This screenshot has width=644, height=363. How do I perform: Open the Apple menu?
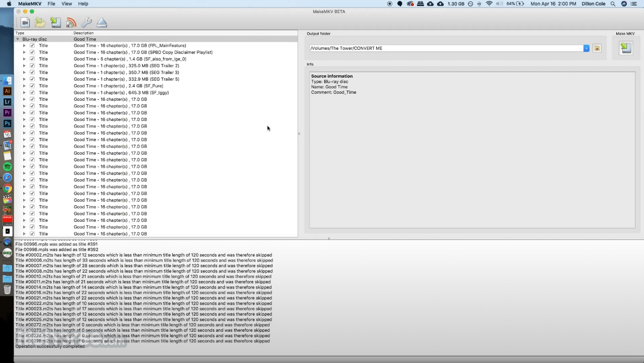tap(9, 4)
